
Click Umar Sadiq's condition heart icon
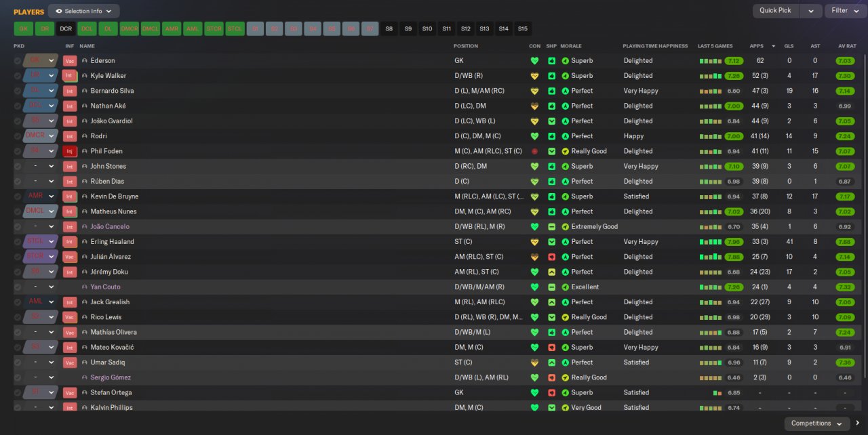click(534, 362)
